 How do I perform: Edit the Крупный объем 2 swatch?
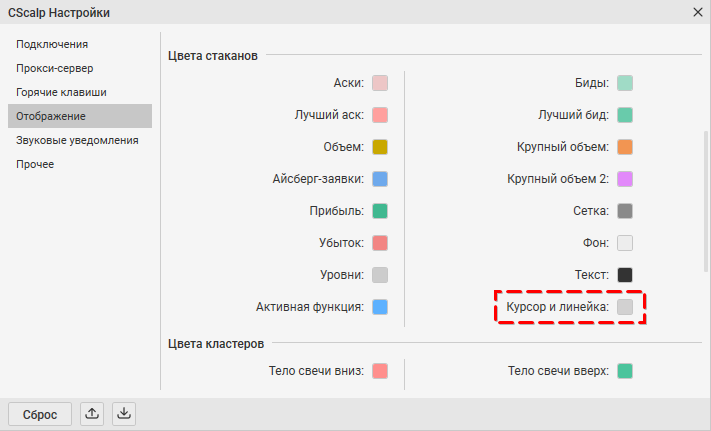tap(625, 179)
